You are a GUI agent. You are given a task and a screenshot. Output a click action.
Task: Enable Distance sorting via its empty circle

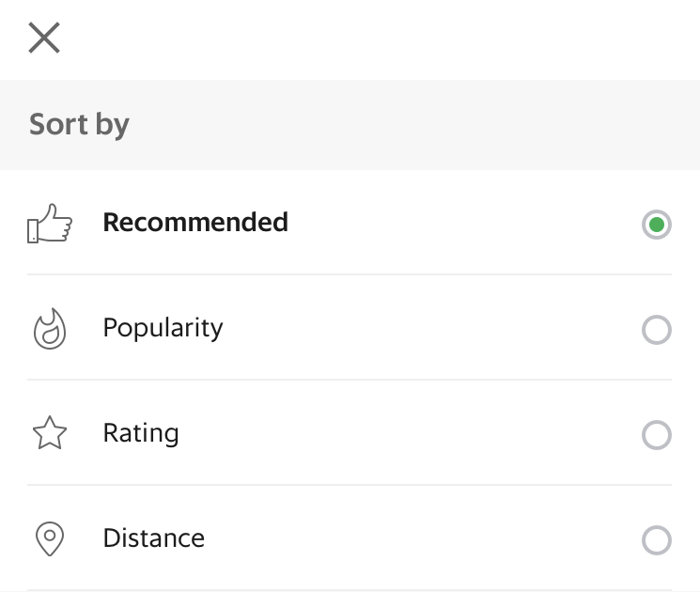[x=656, y=540]
